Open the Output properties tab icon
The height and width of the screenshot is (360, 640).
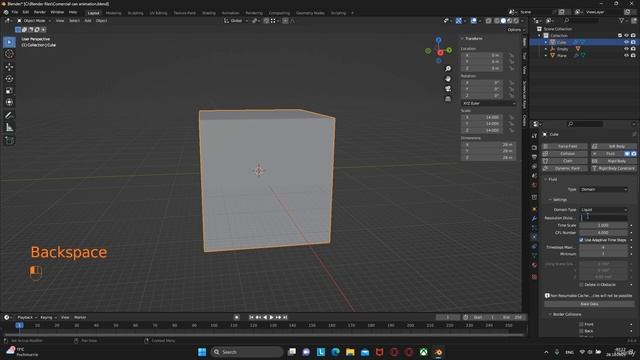tap(534, 157)
